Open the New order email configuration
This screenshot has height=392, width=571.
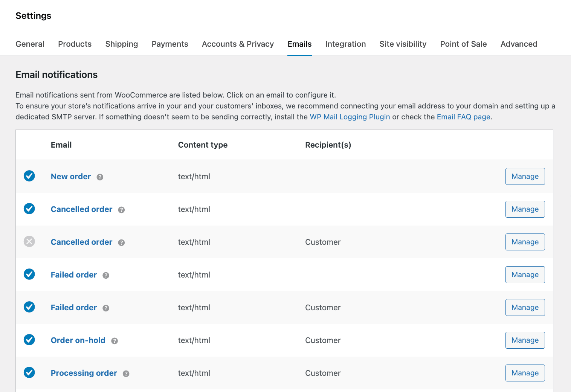click(71, 176)
